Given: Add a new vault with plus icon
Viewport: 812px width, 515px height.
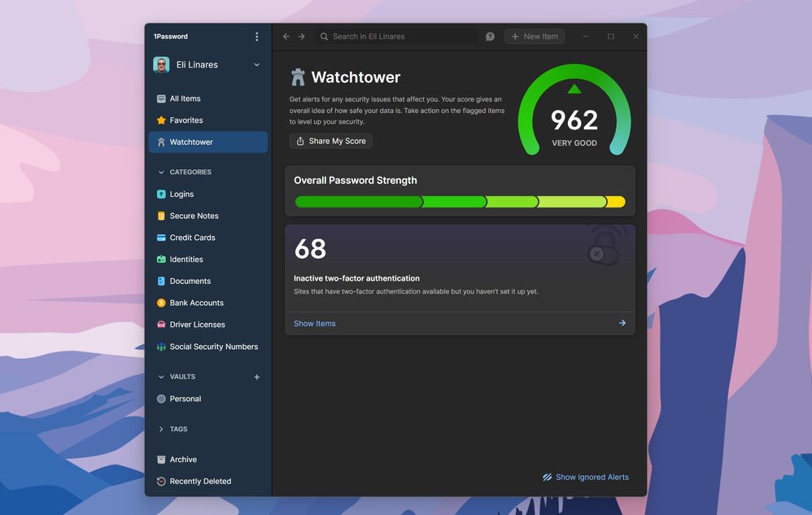Looking at the screenshot, I should [257, 377].
